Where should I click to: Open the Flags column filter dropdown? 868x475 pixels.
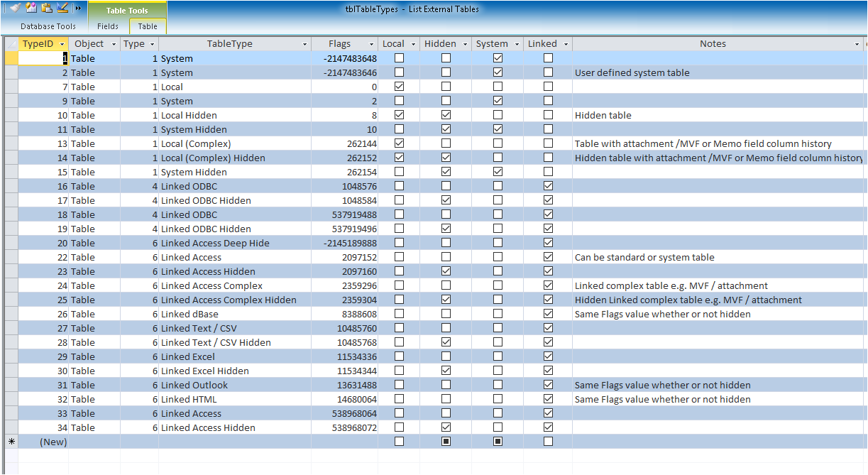point(371,44)
